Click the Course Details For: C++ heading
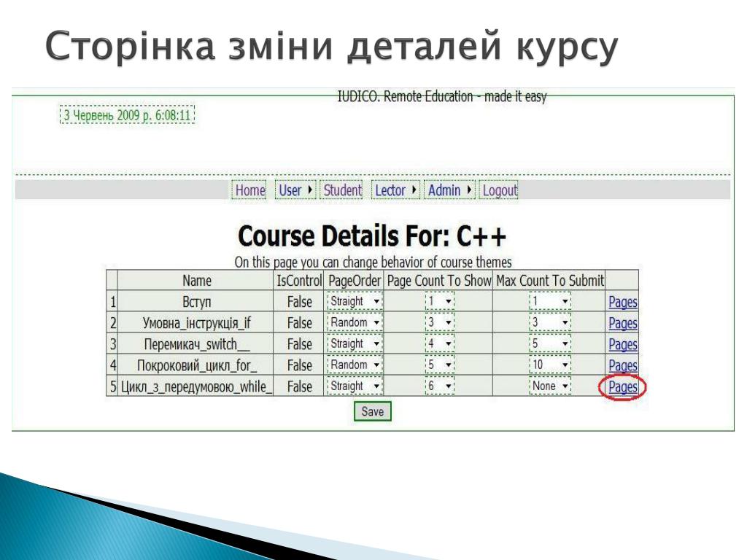Image resolution: width=747 pixels, height=560 pixels. 371,236
